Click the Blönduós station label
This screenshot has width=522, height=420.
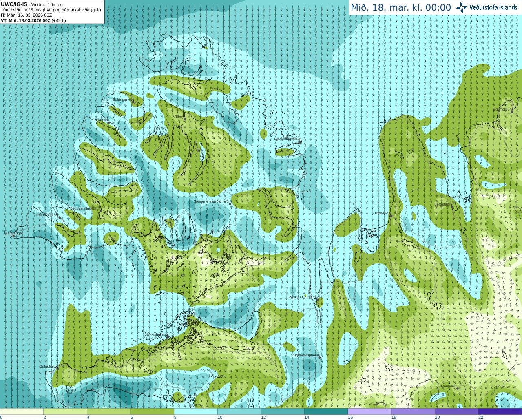pyautogui.click(x=383, y=213)
